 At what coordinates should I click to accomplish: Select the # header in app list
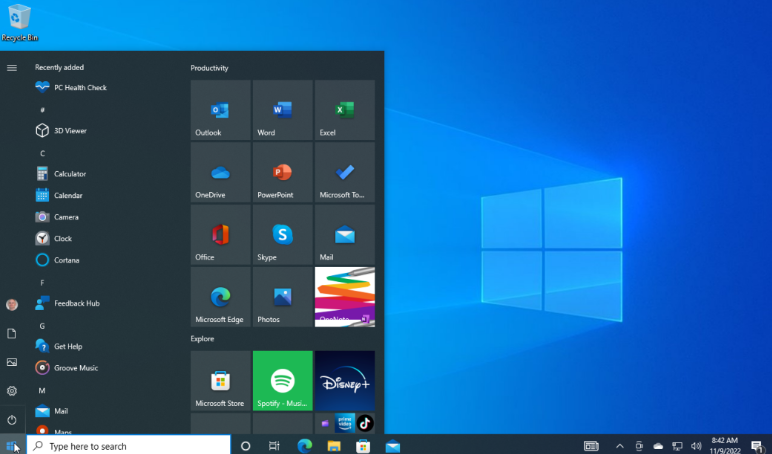tap(42, 110)
